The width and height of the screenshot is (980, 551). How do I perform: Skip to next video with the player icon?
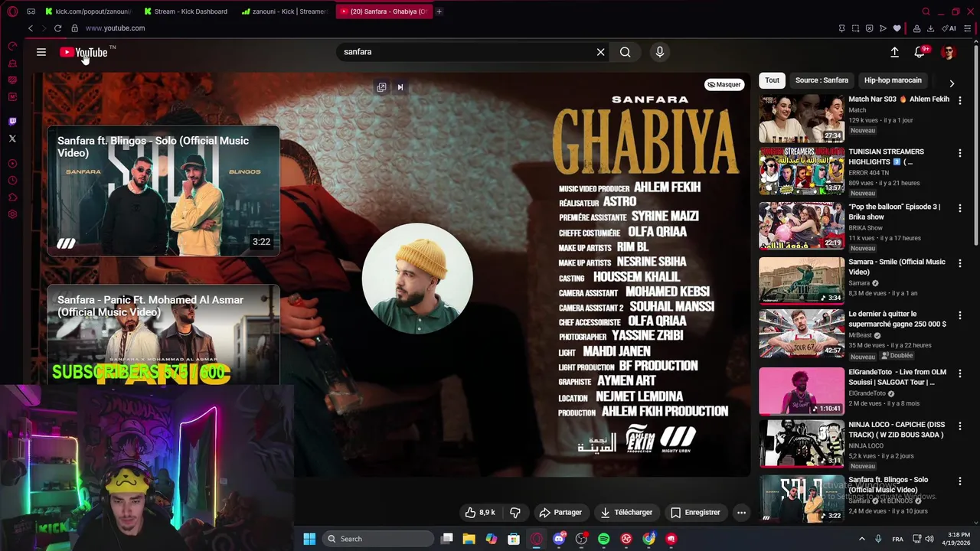coord(400,87)
